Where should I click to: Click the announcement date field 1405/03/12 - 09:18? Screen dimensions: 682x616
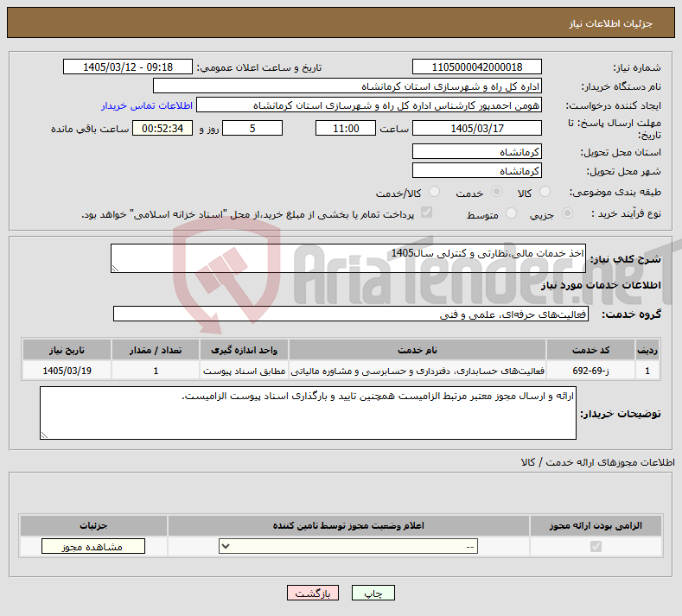(x=128, y=67)
